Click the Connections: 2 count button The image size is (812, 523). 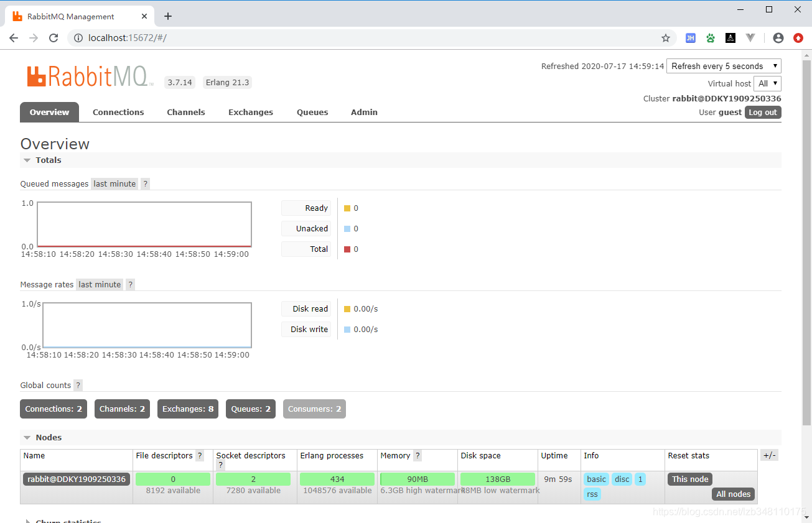tap(54, 409)
